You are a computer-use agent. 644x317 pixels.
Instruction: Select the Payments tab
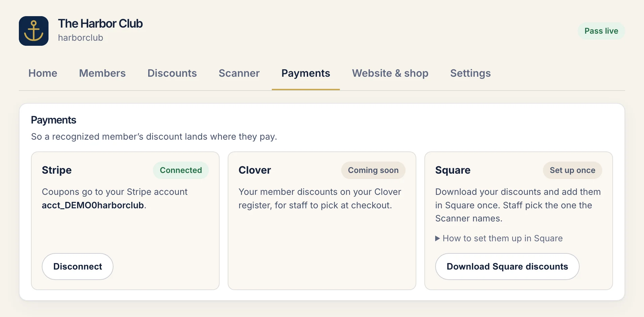point(306,73)
